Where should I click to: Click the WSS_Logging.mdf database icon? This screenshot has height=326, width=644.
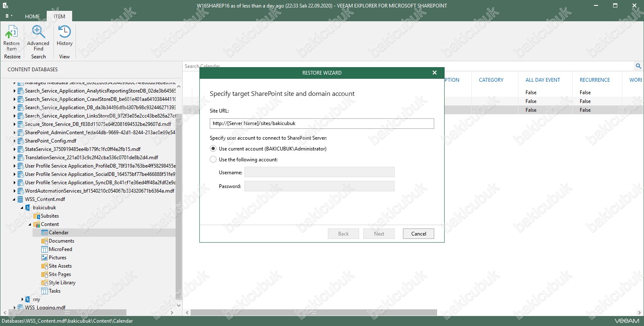20,308
